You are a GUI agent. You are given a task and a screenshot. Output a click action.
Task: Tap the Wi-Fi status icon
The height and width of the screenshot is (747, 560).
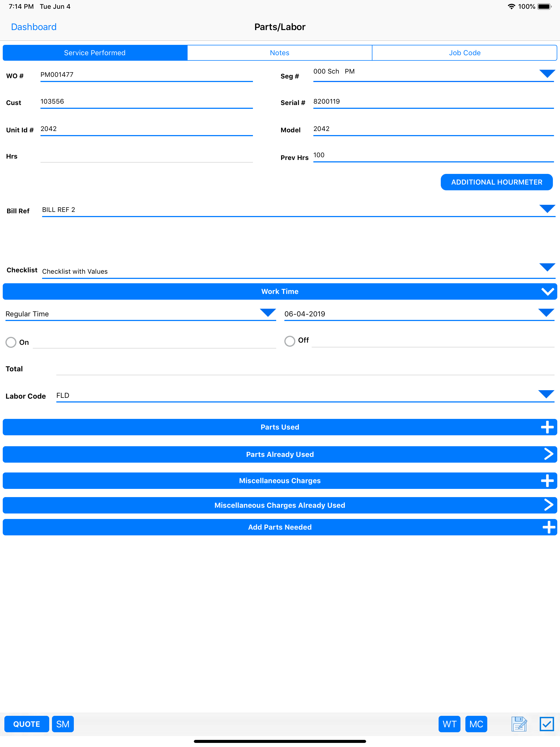(x=511, y=6)
